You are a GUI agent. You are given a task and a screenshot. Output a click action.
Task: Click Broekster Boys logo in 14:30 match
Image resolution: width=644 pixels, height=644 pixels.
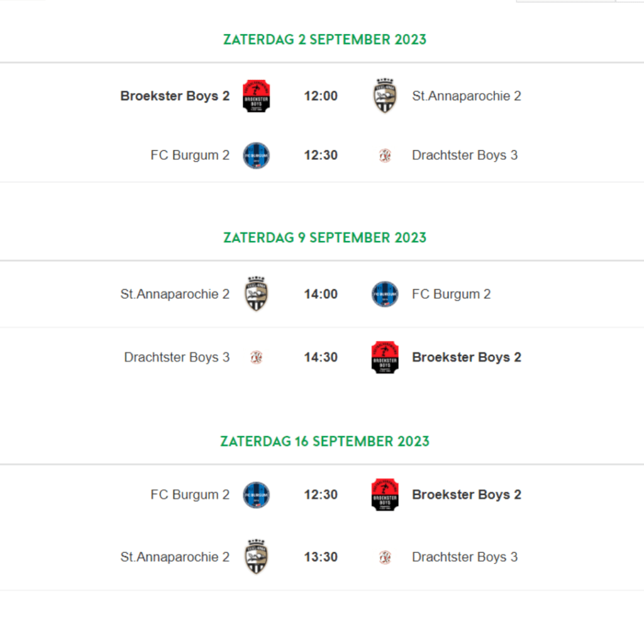point(385,357)
